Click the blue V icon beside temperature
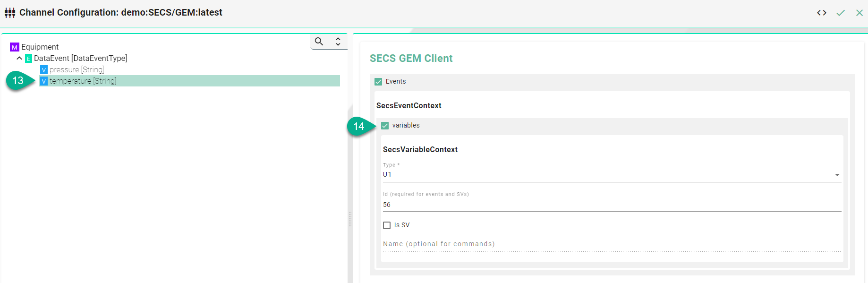This screenshot has width=868, height=283. (x=44, y=81)
